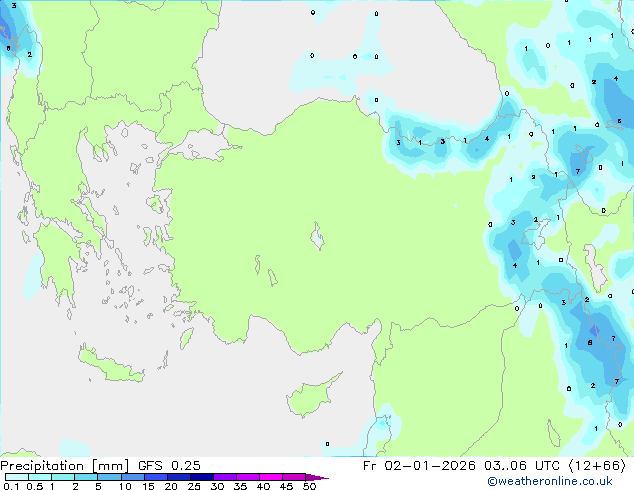634x490 pixels.
Task: Click the "15" legend scale label
Action: pos(148,486)
